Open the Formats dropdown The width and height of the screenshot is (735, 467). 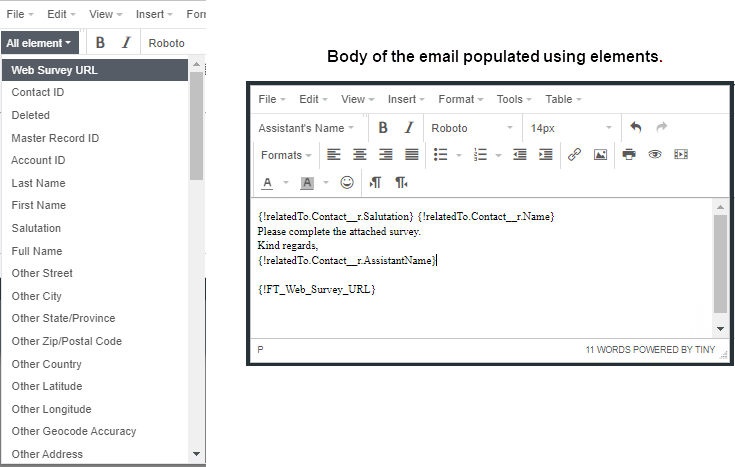(285, 155)
